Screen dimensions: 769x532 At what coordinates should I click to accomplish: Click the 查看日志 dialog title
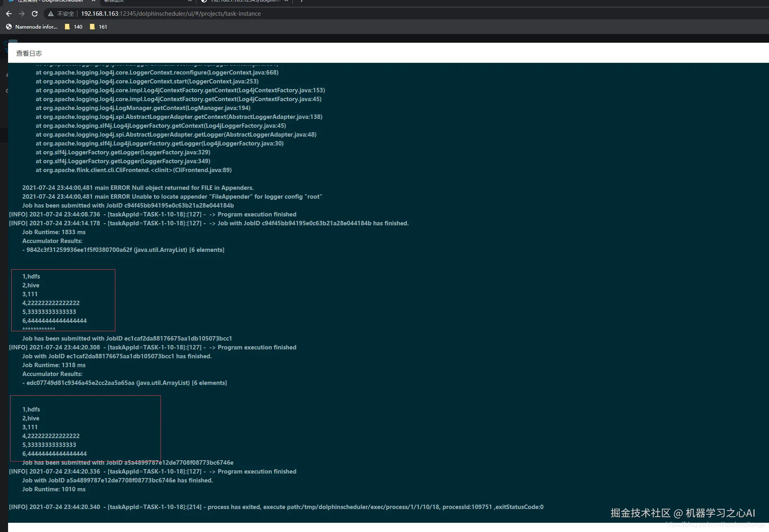tap(29, 53)
